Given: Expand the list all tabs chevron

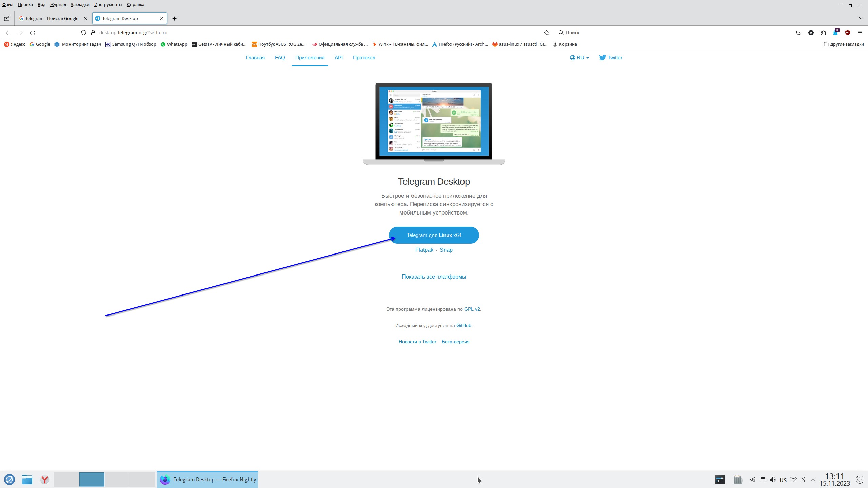Looking at the screenshot, I should coord(861,18).
